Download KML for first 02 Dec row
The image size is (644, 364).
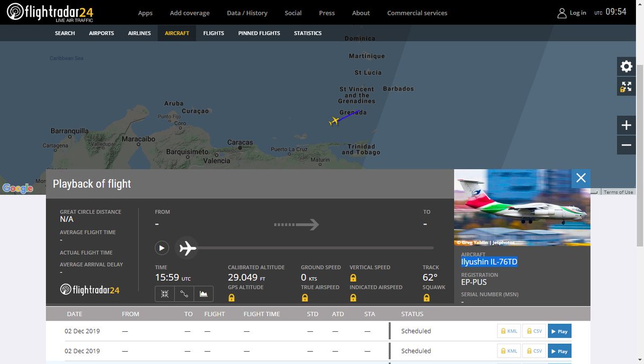pos(509,331)
